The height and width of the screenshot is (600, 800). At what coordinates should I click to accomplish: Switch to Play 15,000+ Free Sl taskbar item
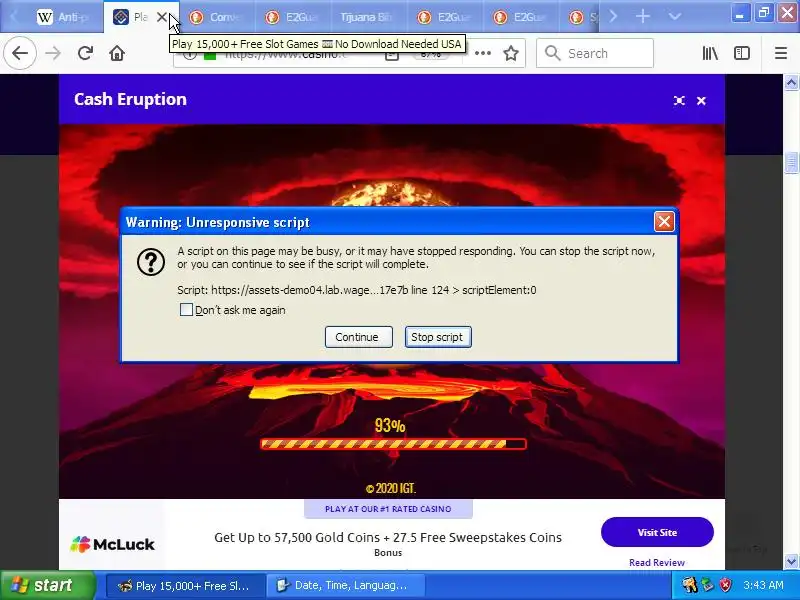click(185, 585)
